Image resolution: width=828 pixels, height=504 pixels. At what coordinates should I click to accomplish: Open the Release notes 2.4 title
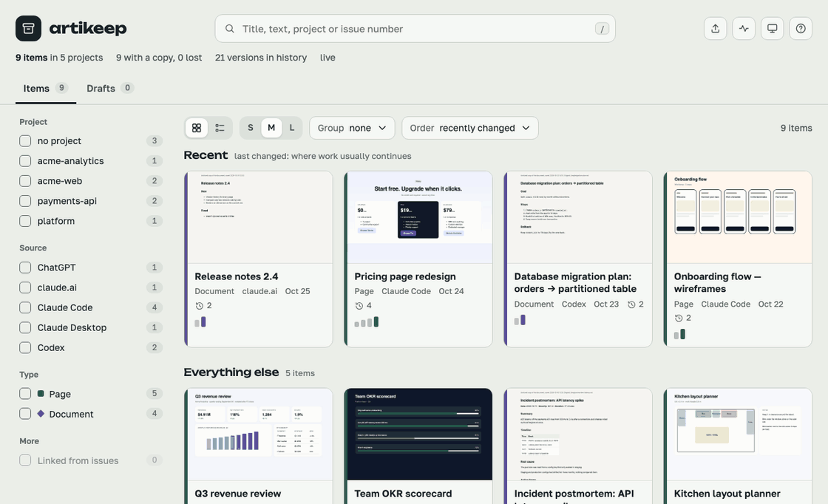237,276
